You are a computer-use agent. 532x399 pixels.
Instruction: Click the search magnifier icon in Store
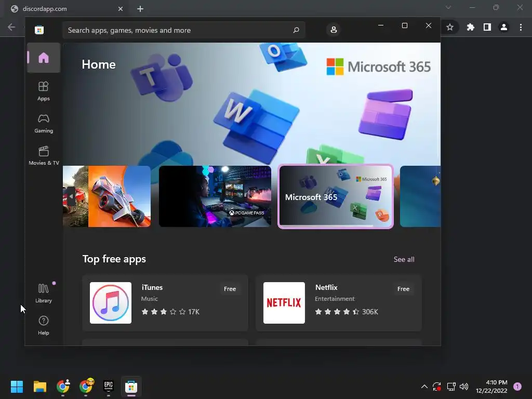(296, 30)
